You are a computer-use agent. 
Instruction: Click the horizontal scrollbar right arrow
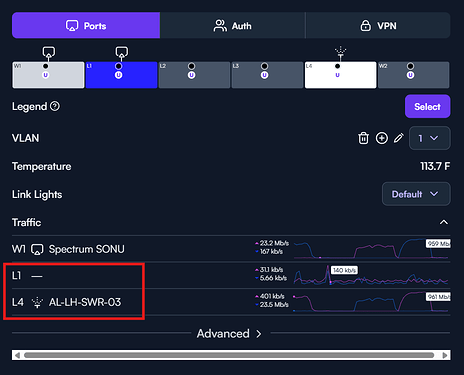(x=445, y=355)
